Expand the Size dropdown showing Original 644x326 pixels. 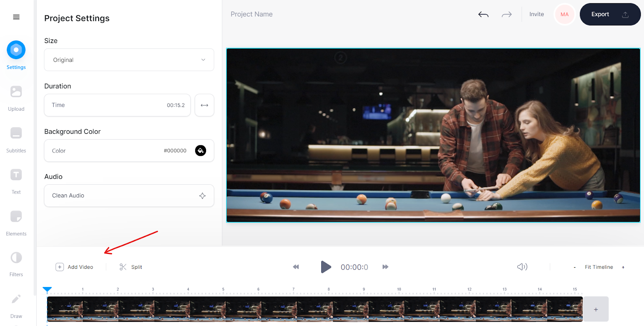pos(129,60)
